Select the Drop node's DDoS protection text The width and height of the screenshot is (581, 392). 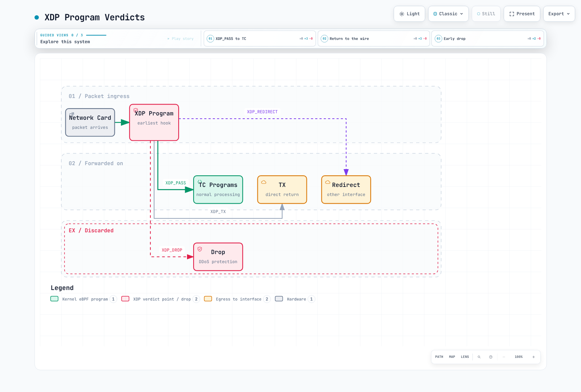click(x=218, y=262)
